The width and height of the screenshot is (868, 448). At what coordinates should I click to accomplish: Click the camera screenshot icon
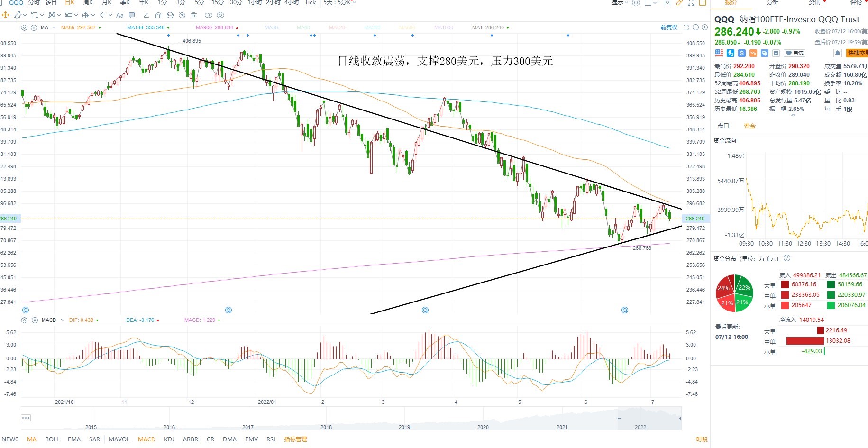click(667, 2)
